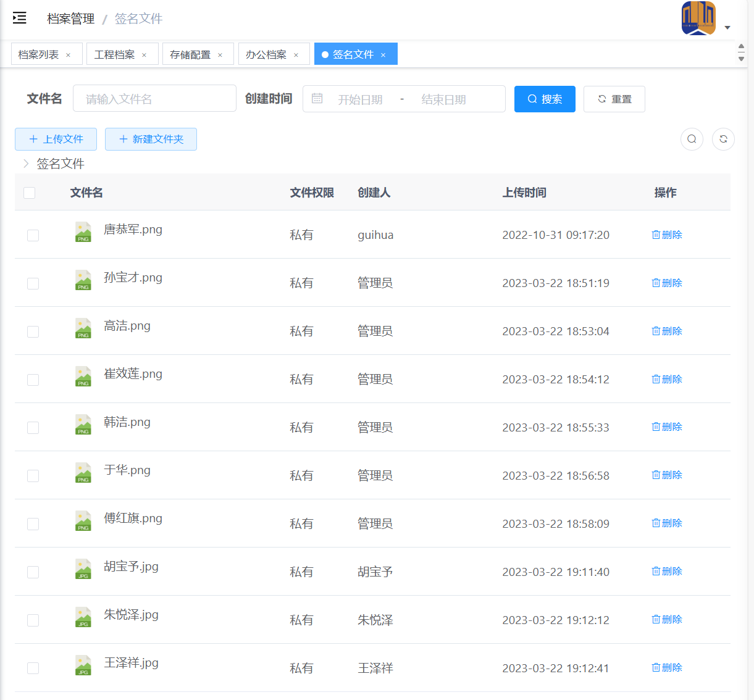Click the round refresh icon
754x700 pixels.
[723, 139]
